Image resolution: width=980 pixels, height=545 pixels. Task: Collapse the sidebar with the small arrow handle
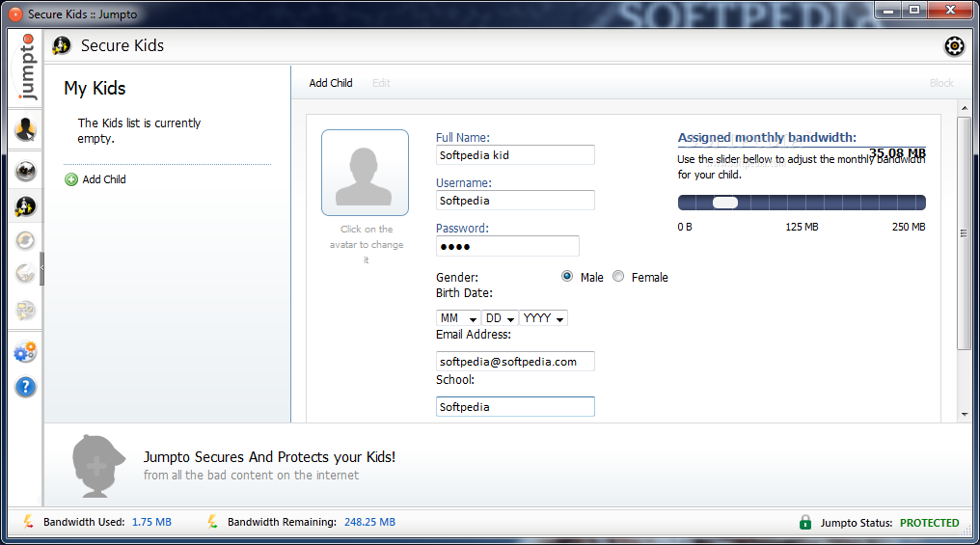click(x=41, y=268)
